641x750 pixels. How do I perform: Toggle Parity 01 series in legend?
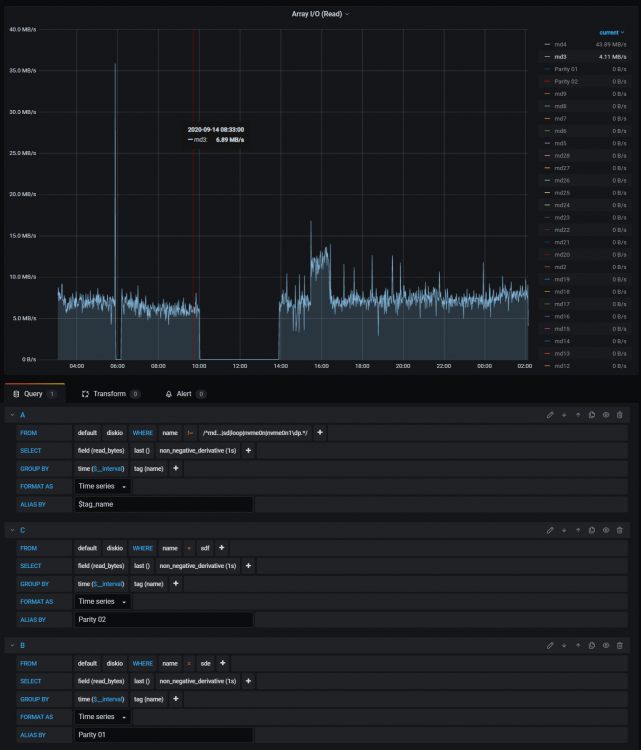click(566, 69)
